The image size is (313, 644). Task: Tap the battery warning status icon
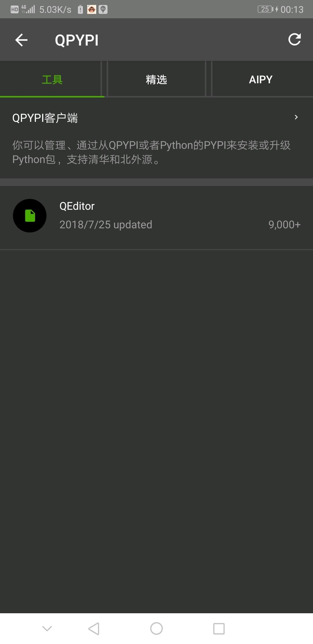click(x=81, y=10)
